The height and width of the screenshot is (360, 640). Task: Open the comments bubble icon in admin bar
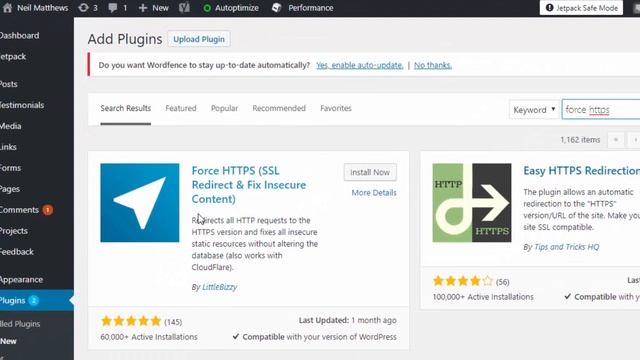point(113,8)
